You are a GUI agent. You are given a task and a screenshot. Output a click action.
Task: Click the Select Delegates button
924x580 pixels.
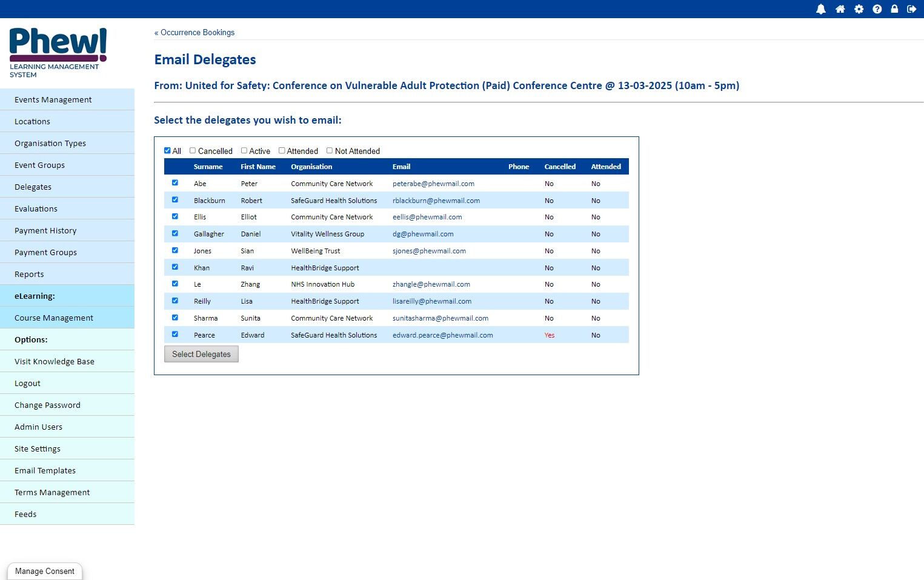coord(201,354)
